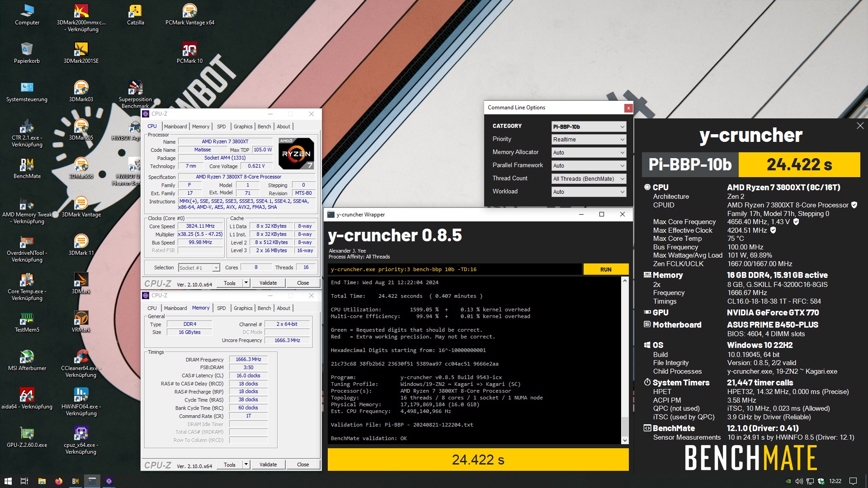
Task: Expand the Workload dropdown
Action: [589, 192]
